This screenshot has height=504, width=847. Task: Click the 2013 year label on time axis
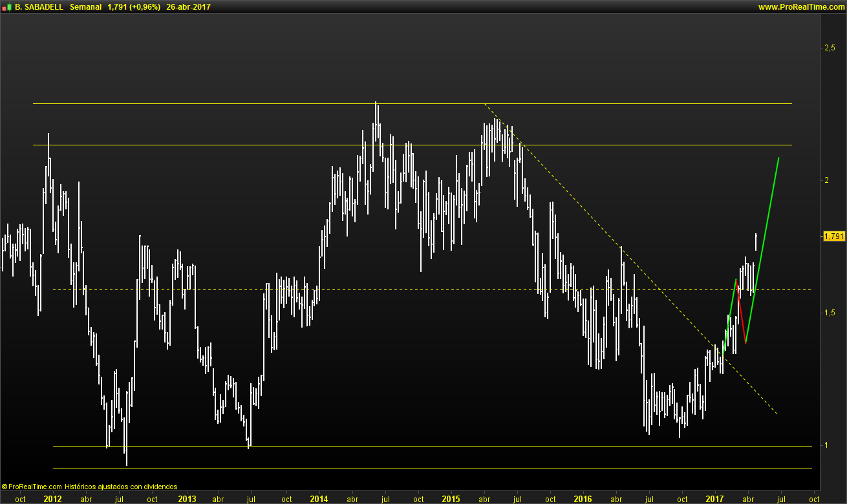click(187, 499)
